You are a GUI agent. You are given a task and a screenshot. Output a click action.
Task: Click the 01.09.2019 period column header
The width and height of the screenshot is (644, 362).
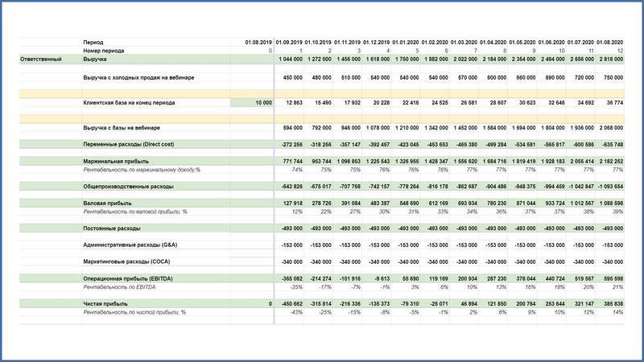coord(289,43)
